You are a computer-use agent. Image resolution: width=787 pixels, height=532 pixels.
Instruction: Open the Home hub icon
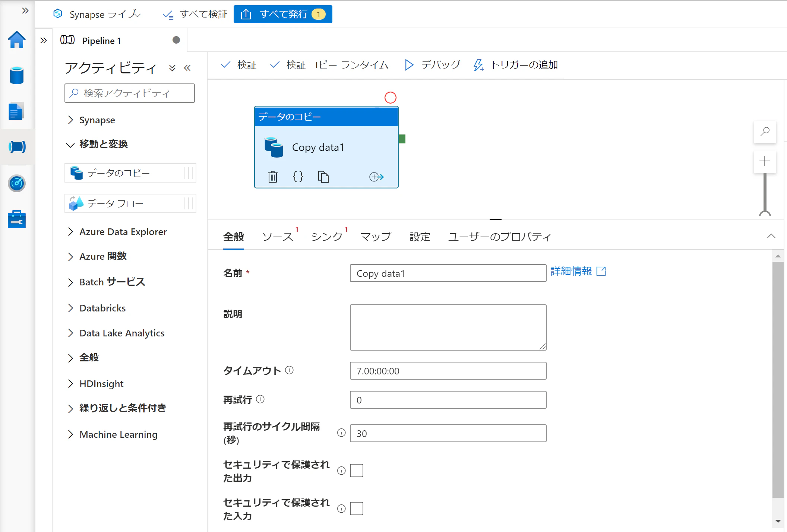coord(17,39)
